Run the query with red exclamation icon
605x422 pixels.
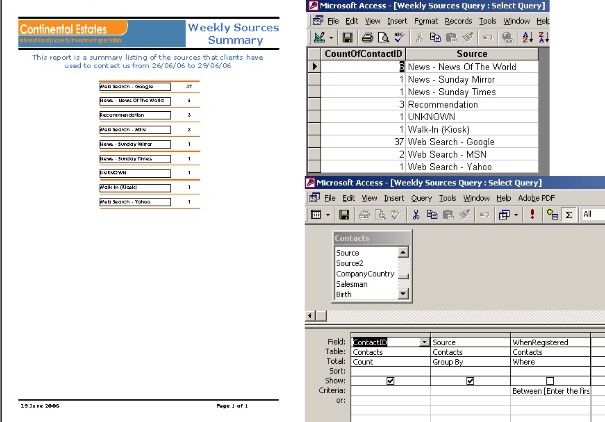coord(532,215)
